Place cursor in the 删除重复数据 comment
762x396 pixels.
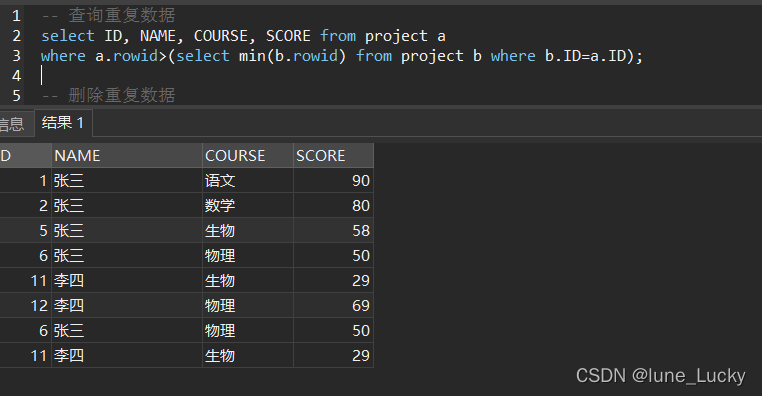click(x=121, y=95)
